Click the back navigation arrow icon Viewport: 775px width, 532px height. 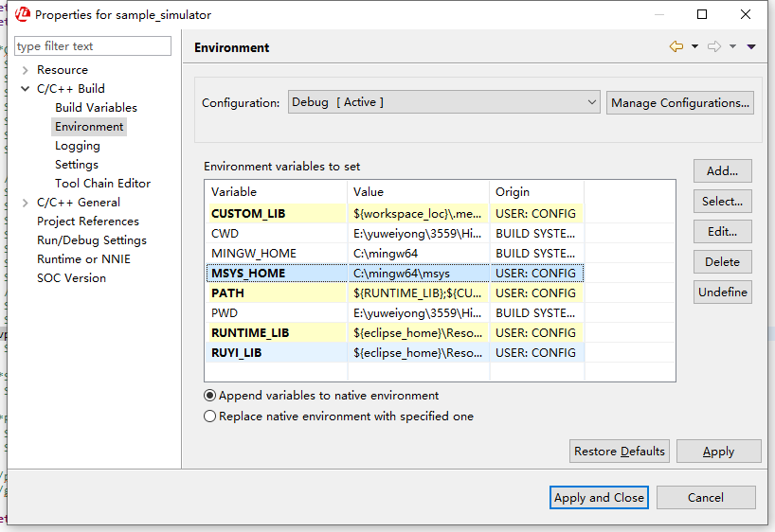[x=676, y=46]
